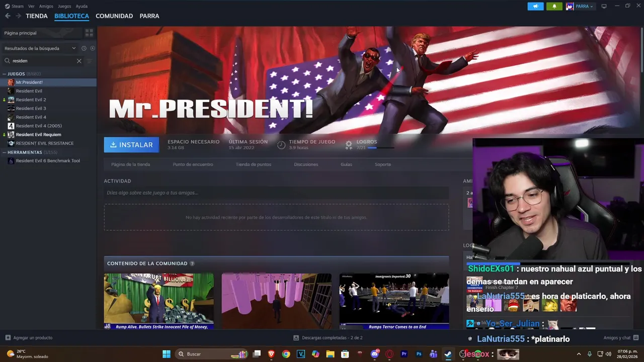Open the pink room community screenshot
644x362 pixels.
click(x=276, y=301)
